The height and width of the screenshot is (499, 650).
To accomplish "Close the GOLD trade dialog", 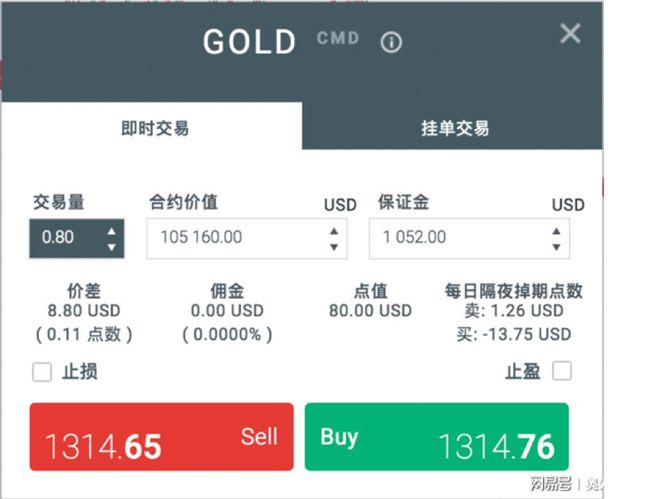I will coord(570,34).
